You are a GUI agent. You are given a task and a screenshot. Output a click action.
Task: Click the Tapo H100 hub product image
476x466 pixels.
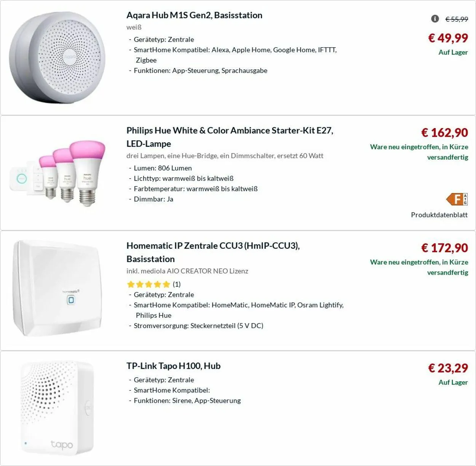pyautogui.click(x=57, y=408)
